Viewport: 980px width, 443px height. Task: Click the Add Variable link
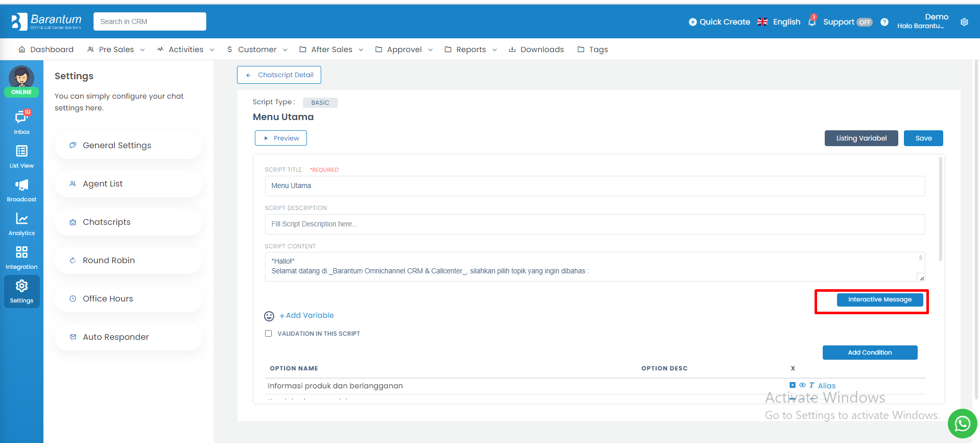306,316
